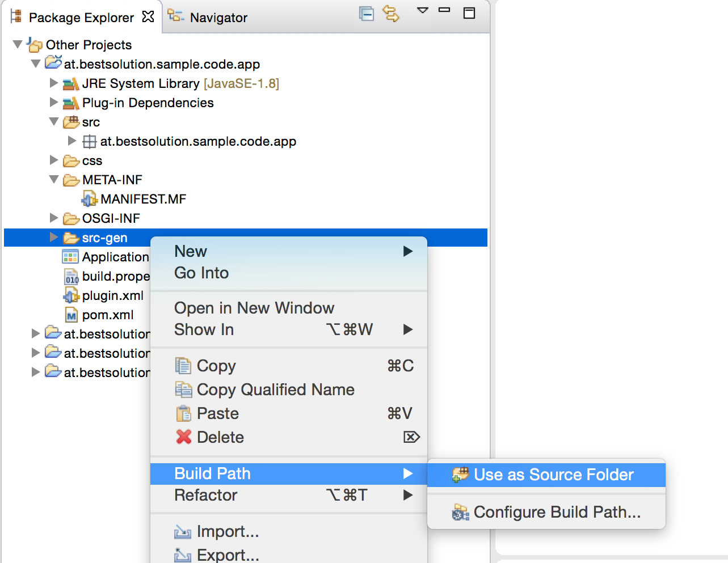Screen dimensions: 728x563
Task: Click the Collapse All icon in Package Explorer
Action: (367, 14)
